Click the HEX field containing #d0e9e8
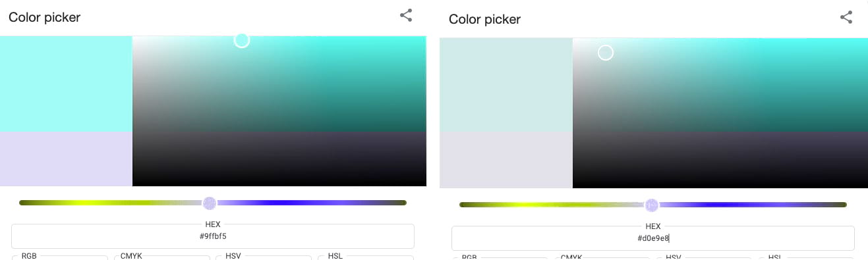Image resolution: width=868 pixels, height=260 pixels. click(653, 238)
